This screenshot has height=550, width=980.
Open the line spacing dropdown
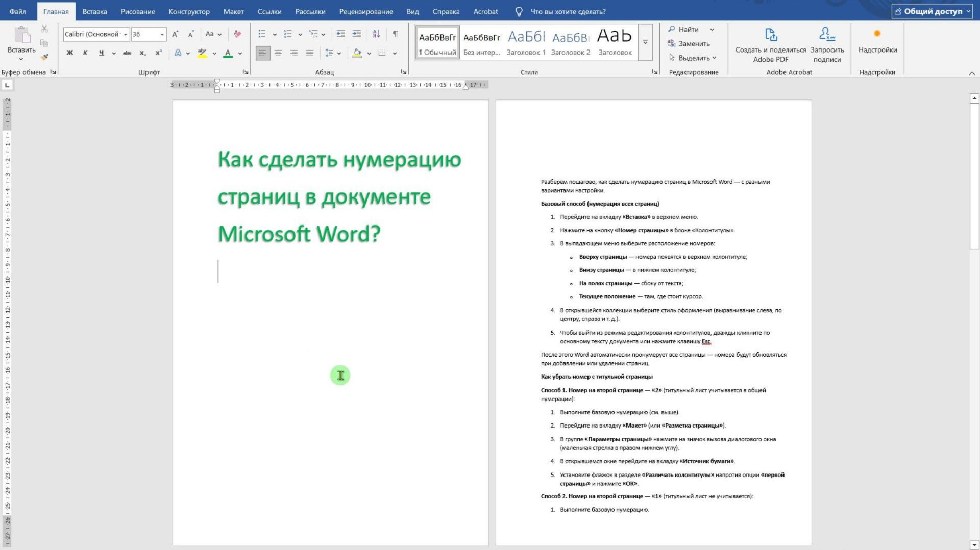click(x=338, y=53)
